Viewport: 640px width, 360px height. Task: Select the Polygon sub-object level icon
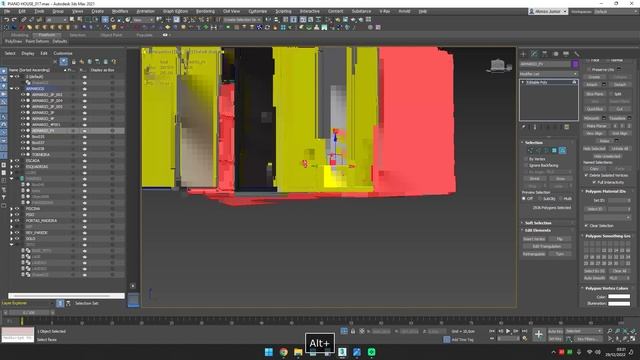(x=554, y=151)
